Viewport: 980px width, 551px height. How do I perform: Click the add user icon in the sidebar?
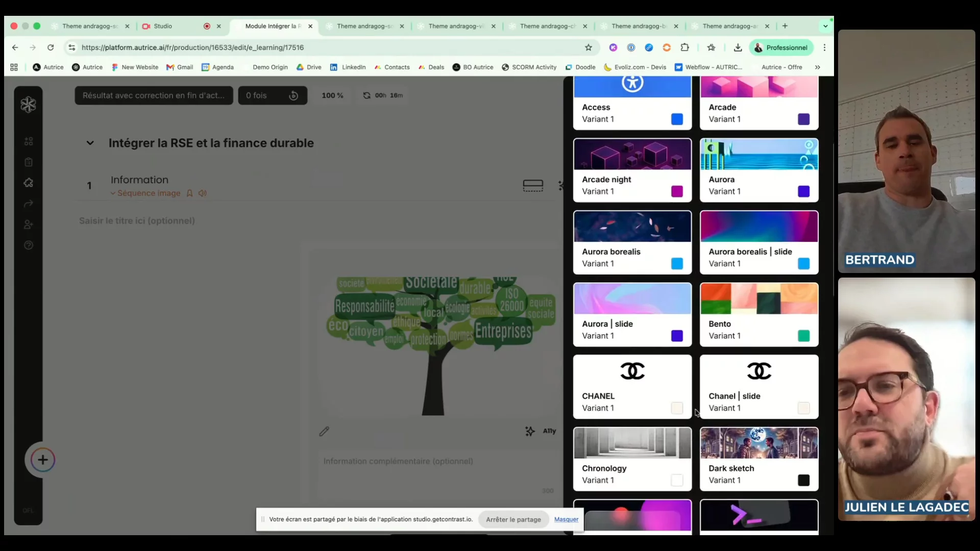tap(29, 224)
